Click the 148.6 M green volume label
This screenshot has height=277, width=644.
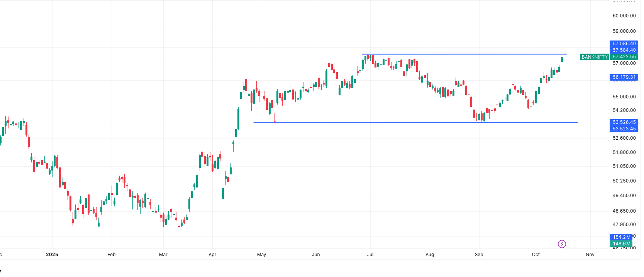[621, 244]
